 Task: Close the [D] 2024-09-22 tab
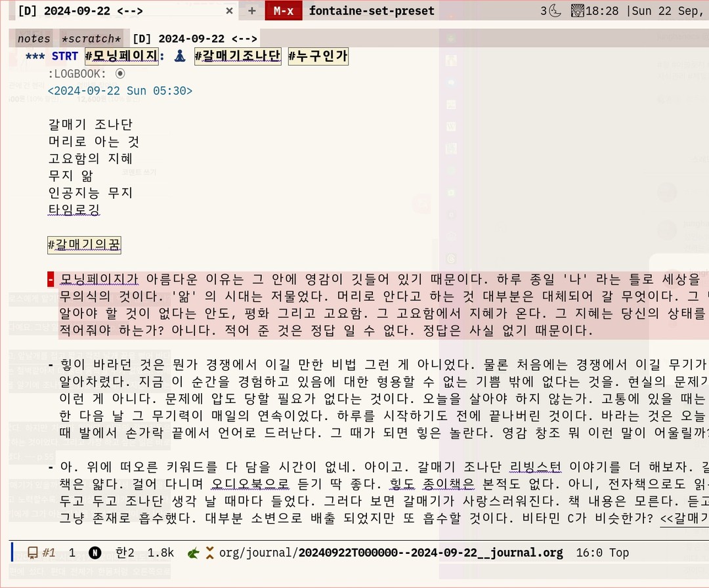[x=229, y=10]
